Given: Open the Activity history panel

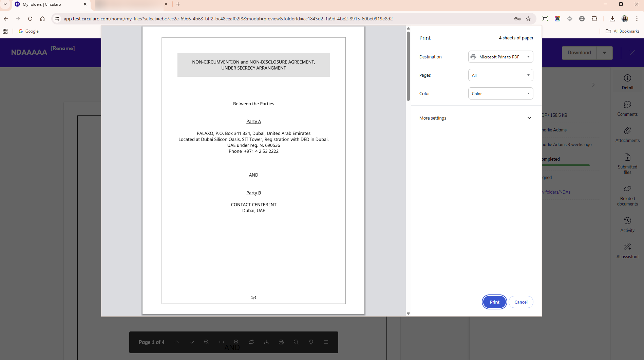Looking at the screenshot, I should point(627,223).
